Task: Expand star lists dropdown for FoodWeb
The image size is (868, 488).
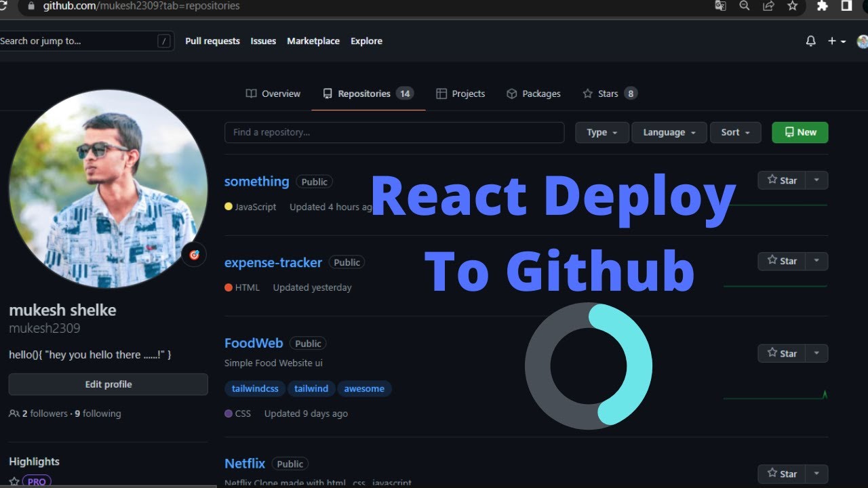Action: tap(816, 353)
